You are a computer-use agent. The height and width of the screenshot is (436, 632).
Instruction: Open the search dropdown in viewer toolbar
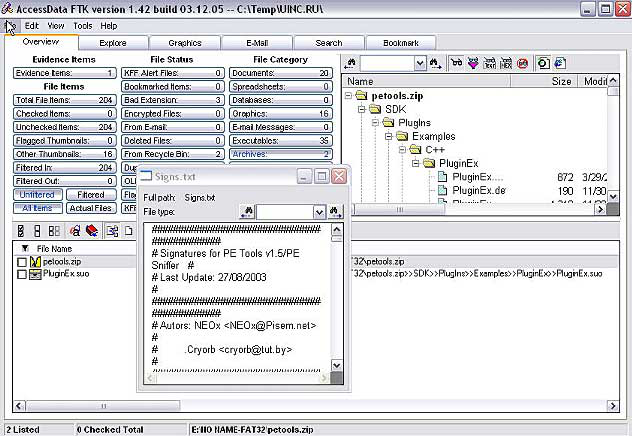[420, 63]
